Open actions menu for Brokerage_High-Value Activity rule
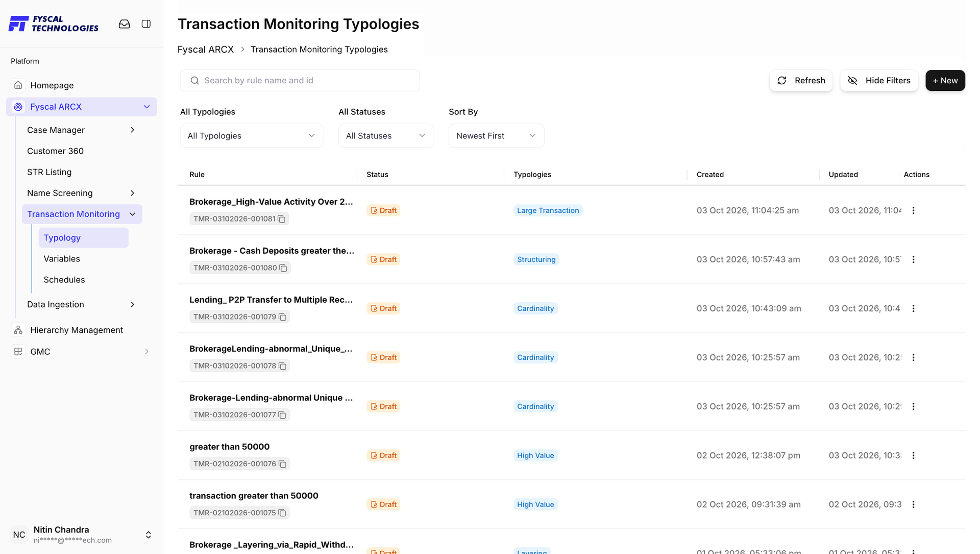980x554 pixels. tap(913, 210)
